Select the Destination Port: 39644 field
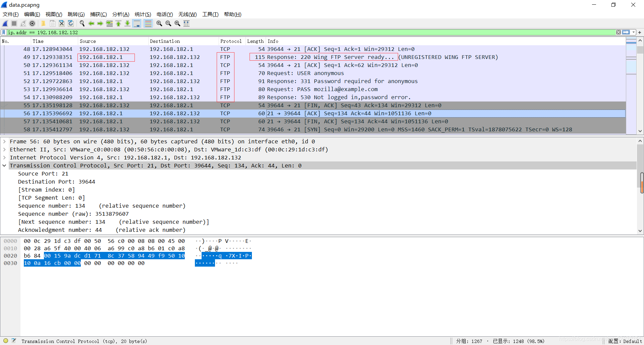Screen dimensions: 644x345 (57, 182)
